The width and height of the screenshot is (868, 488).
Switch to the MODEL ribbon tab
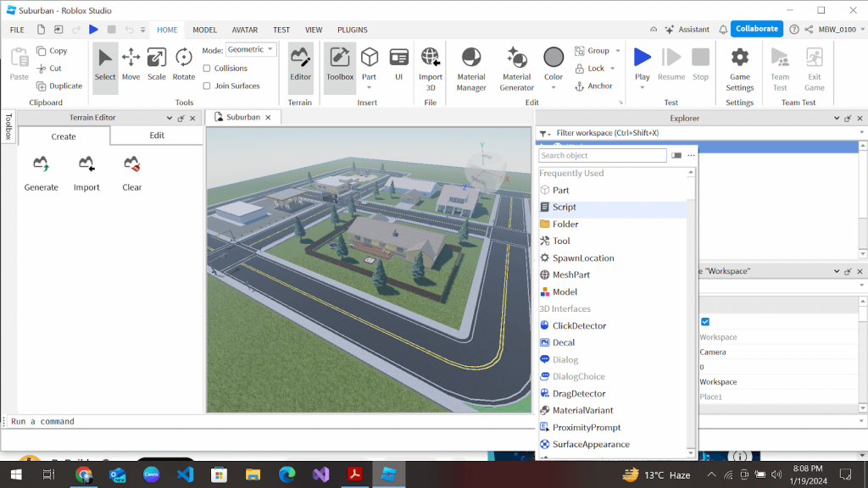pyautogui.click(x=204, y=29)
